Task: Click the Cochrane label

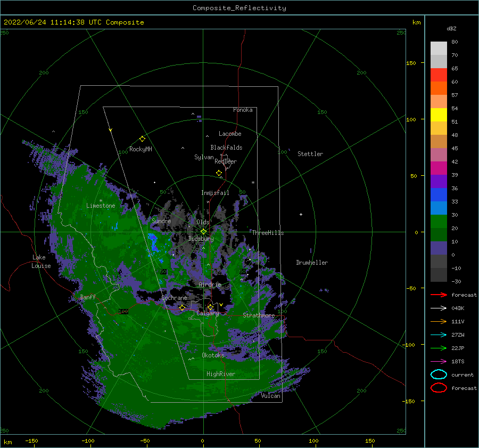Action: pos(174,298)
